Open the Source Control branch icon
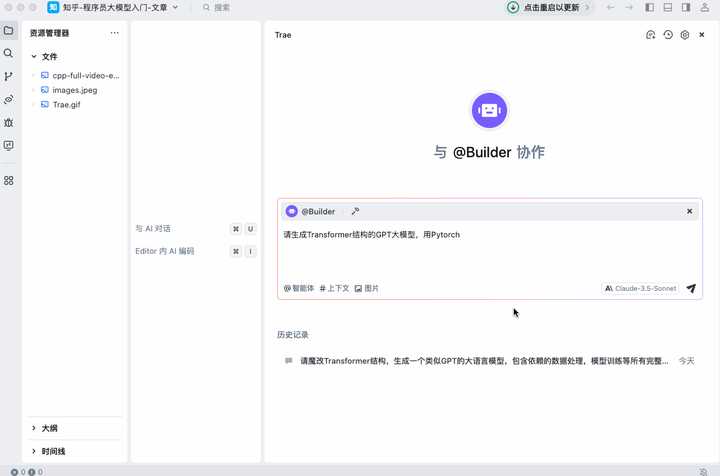 (8, 76)
